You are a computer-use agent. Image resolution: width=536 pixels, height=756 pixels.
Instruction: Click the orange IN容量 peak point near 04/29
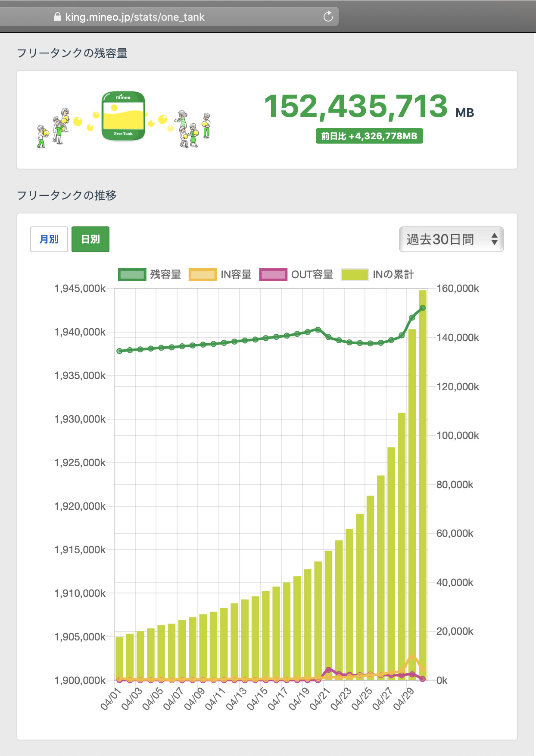412,657
